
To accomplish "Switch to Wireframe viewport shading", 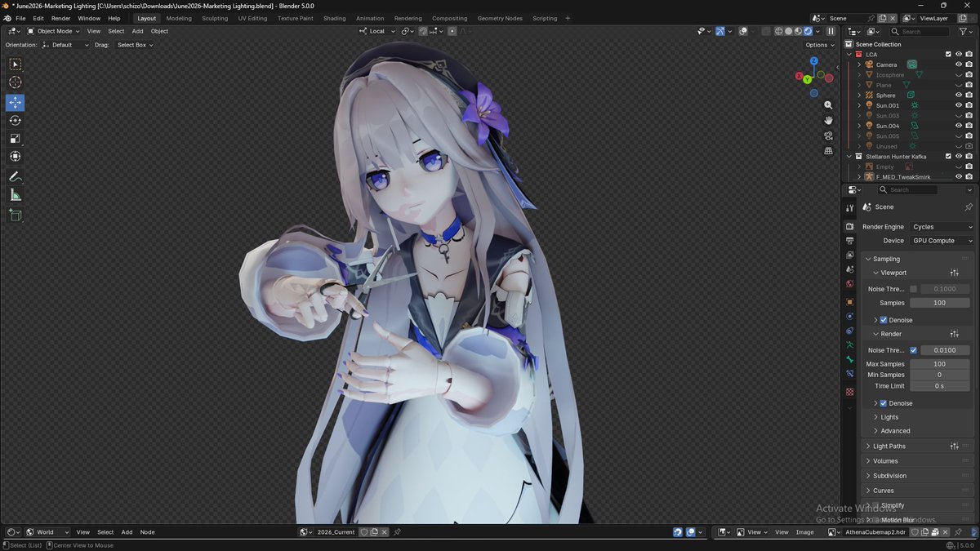I will pyautogui.click(x=779, y=31).
